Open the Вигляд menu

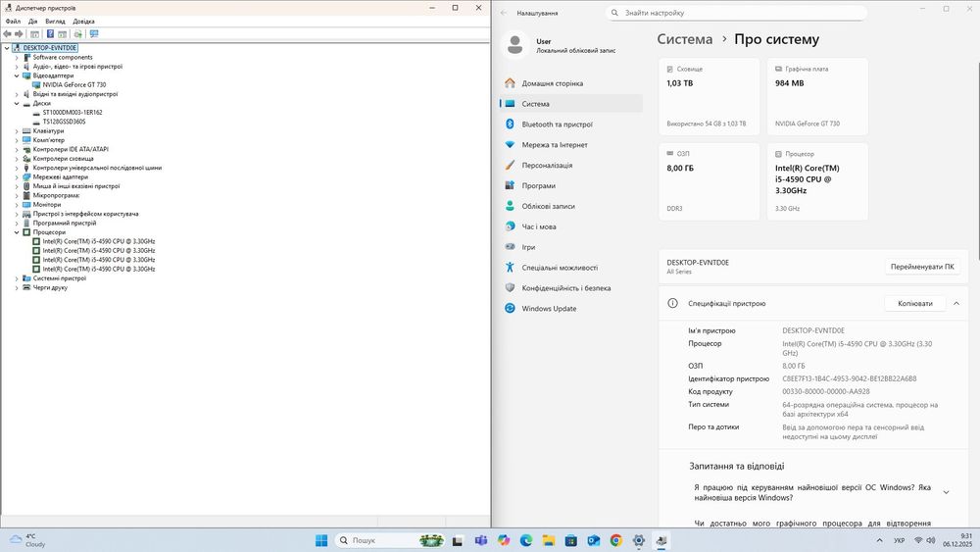(x=55, y=22)
